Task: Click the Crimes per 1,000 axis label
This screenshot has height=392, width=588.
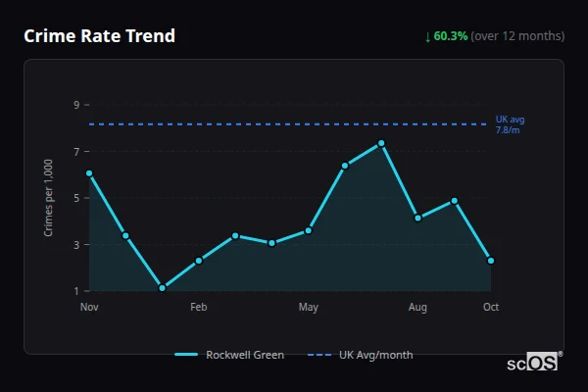Action: click(x=48, y=198)
